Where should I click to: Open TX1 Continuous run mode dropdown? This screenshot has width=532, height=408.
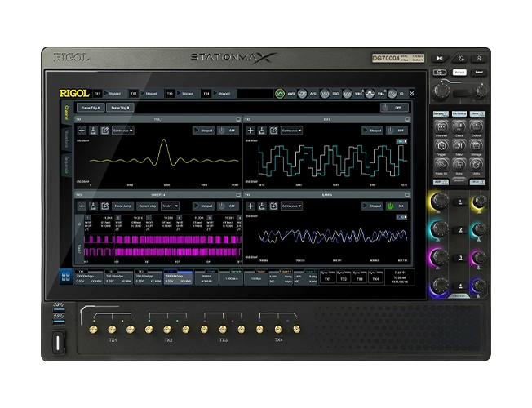coord(123,131)
